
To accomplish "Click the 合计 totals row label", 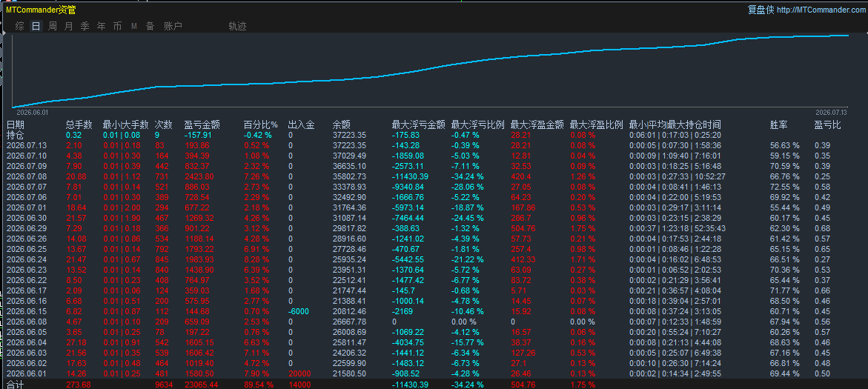I will pos(15,384).
